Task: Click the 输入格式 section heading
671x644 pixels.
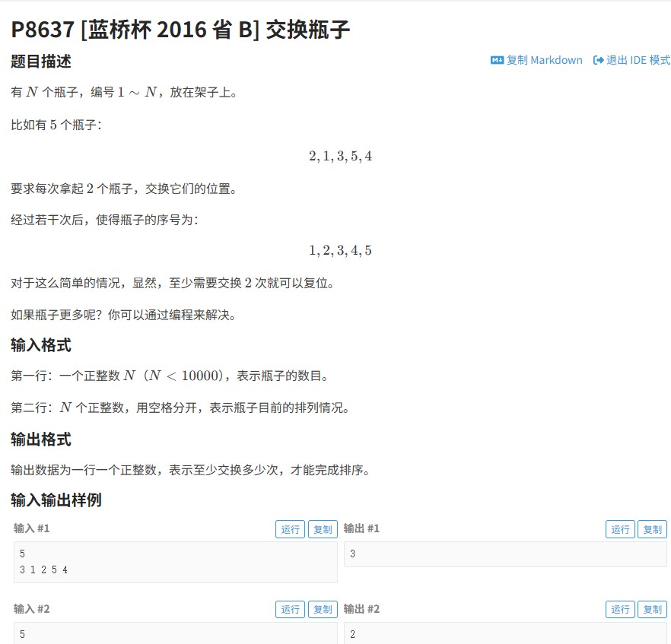Action: 41,345
